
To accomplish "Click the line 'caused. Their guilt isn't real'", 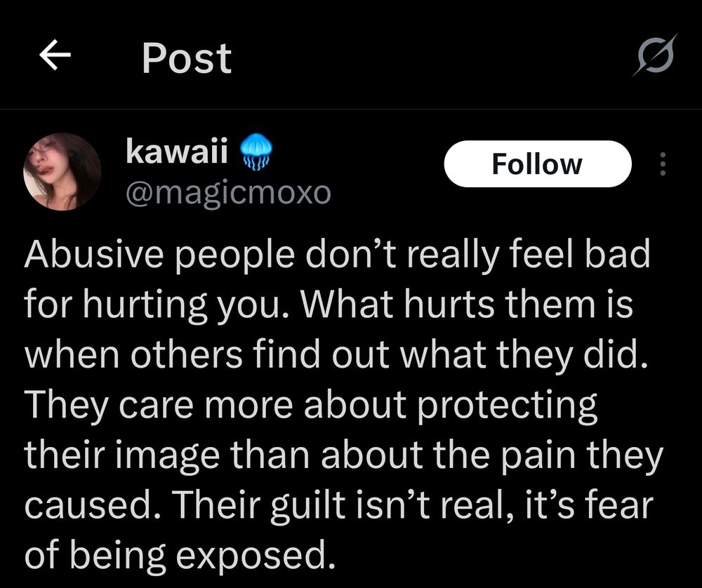I will 339,506.
